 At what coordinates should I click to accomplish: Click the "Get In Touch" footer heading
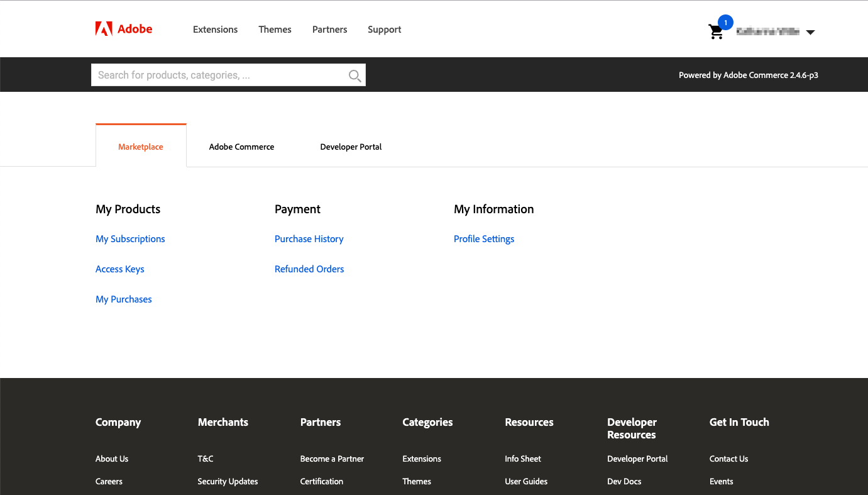[x=739, y=422]
